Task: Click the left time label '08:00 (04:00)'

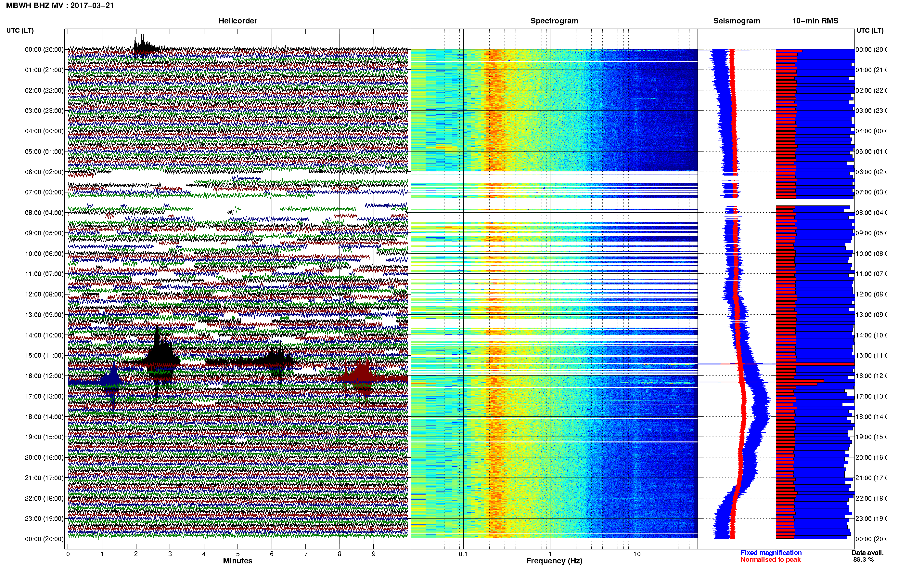Action: [x=44, y=213]
